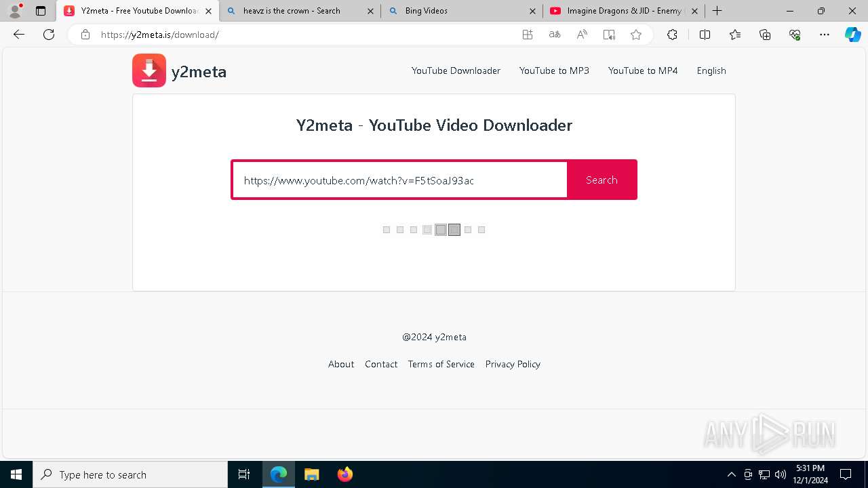Start Read aloud from address bar
The width and height of the screenshot is (868, 488).
(582, 35)
